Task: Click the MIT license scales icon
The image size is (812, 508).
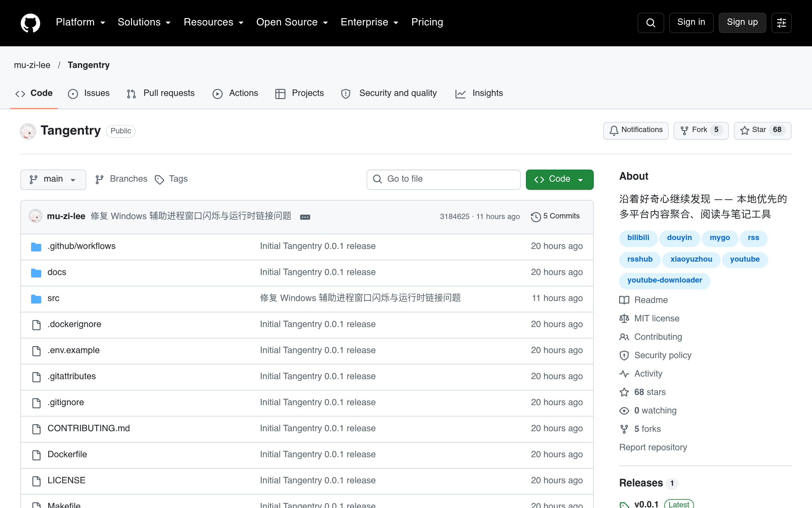Action: tap(624, 318)
